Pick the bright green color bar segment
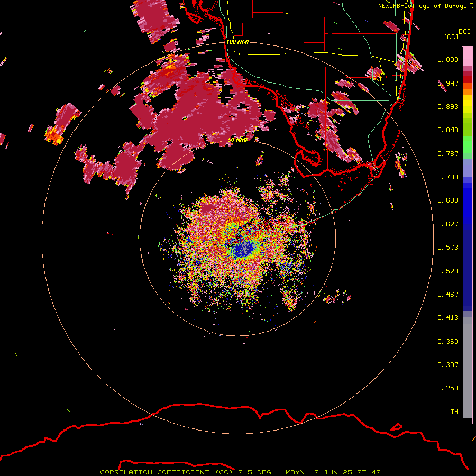Screen dimensions: 476x476 (x=467, y=144)
